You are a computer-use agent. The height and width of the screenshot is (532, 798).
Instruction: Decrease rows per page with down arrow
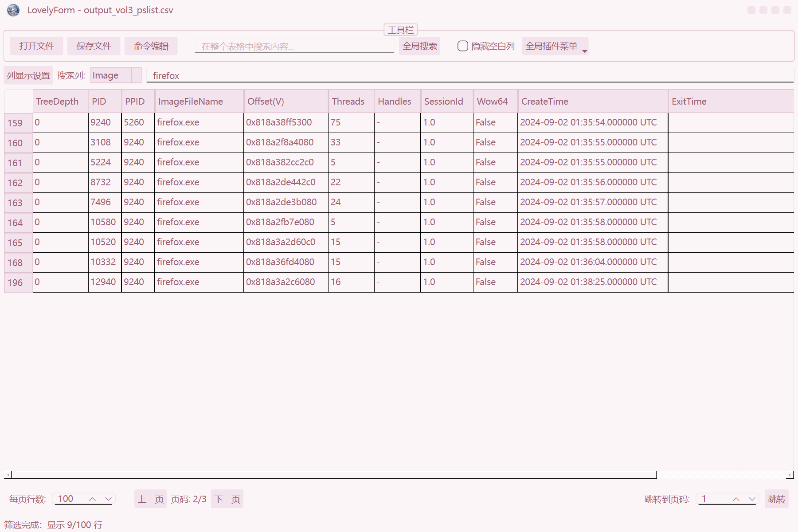pyautogui.click(x=108, y=499)
